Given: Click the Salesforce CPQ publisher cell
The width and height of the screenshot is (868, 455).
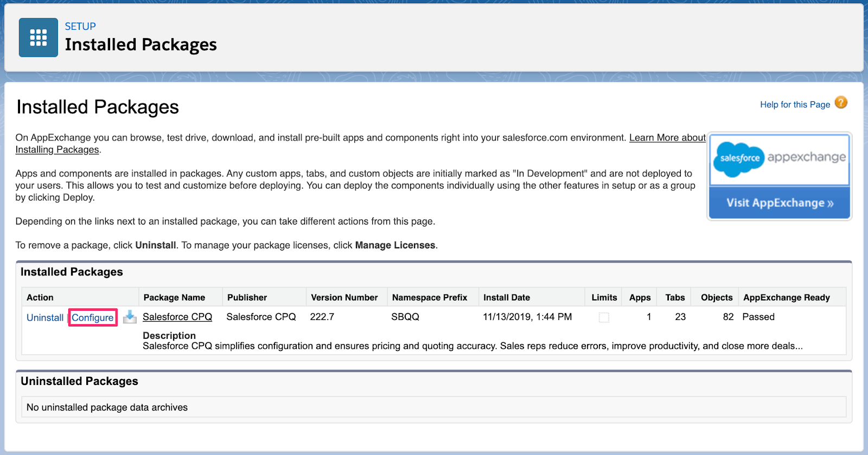Looking at the screenshot, I should 261,317.
